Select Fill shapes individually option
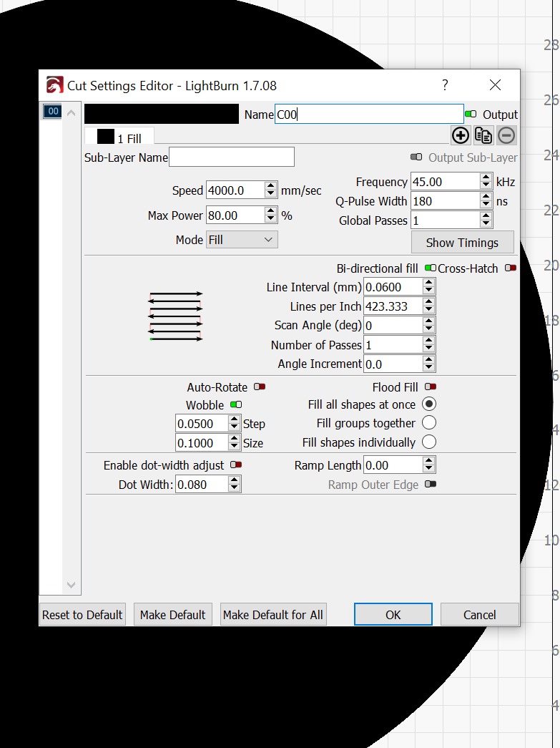Image resolution: width=560 pixels, height=748 pixels. 429,442
